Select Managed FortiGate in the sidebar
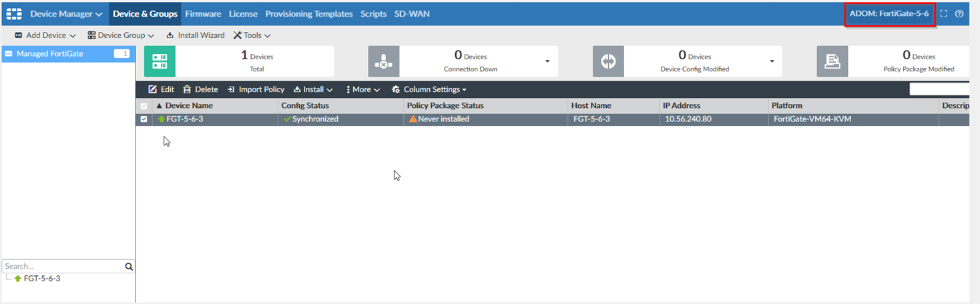Viewport: 980px width, 304px height. (x=67, y=53)
